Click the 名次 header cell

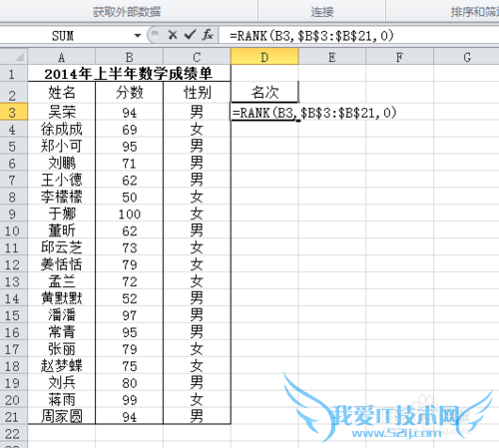264,93
